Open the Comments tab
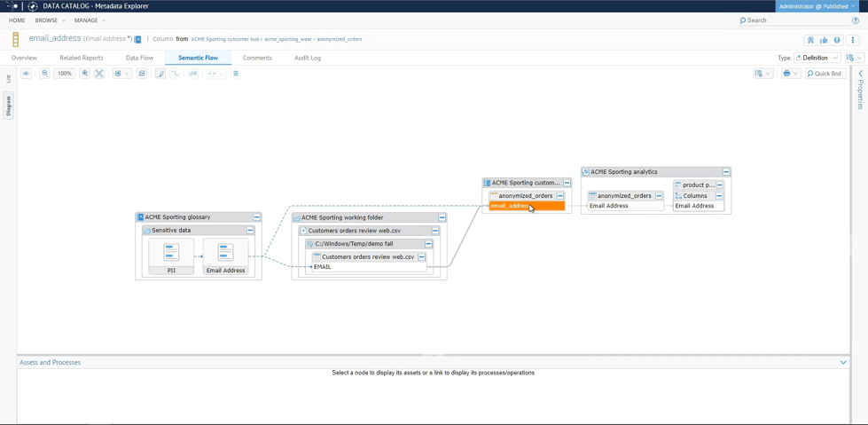Image resolution: width=868 pixels, height=425 pixels. (257, 58)
